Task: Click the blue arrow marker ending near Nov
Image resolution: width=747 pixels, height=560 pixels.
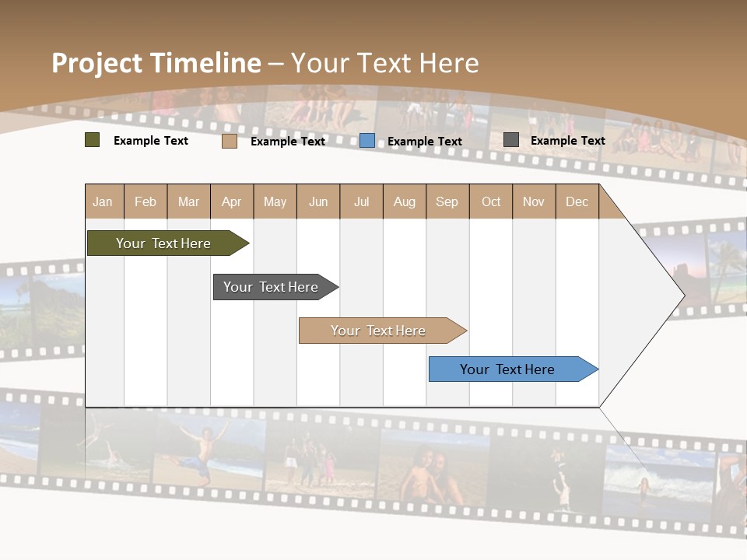Action: coord(507,369)
